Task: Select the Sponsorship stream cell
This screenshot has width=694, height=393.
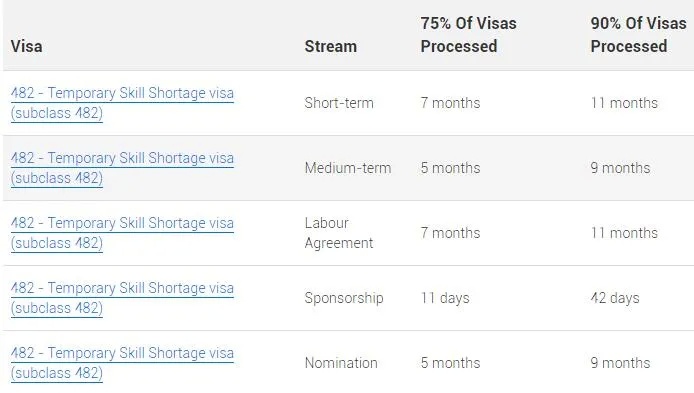Action: pos(344,298)
